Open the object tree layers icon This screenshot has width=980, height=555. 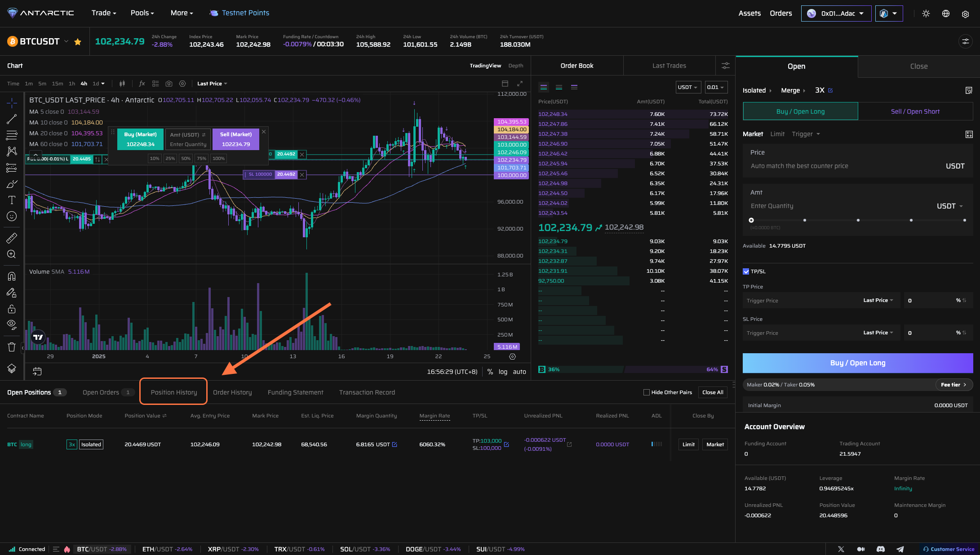[x=12, y=369]
